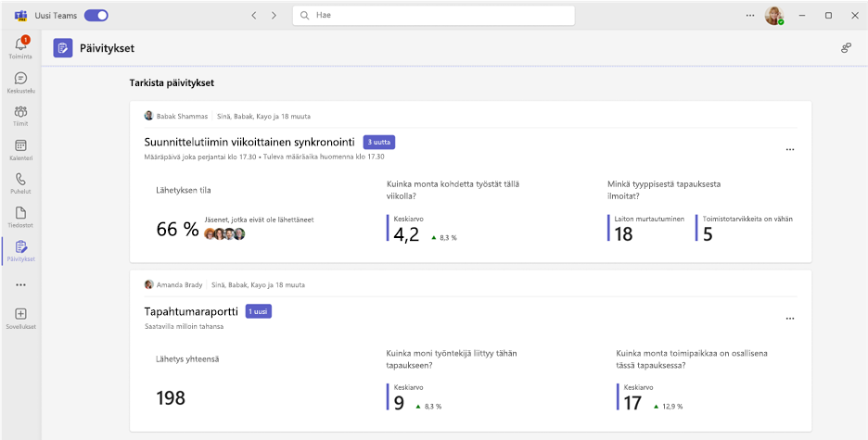
Task: Toggle the Uusi Teams switch
Action: tap(96, 16)
